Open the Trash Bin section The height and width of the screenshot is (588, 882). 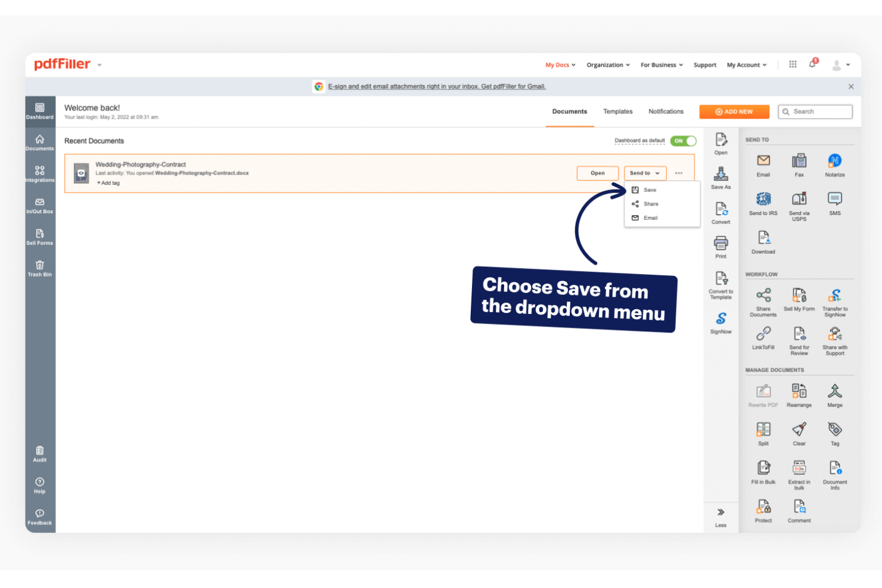click(39, 267)
